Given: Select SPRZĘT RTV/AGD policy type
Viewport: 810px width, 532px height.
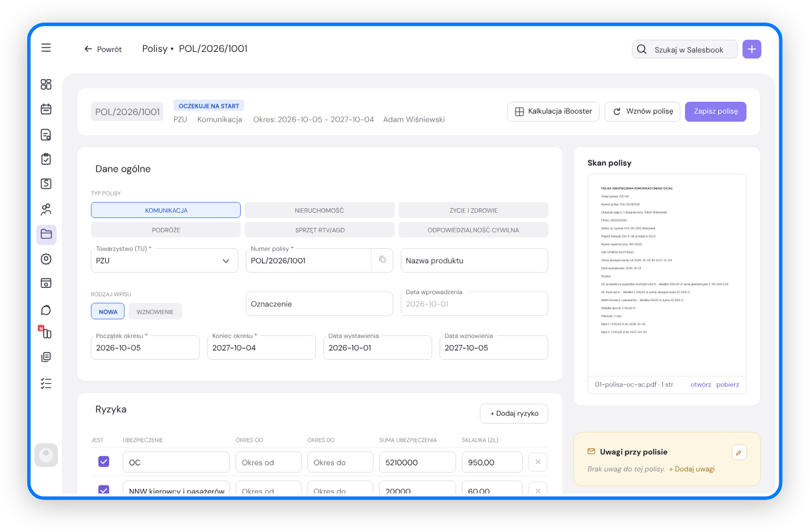Looking at the screenshot, I should coord(319,230).
